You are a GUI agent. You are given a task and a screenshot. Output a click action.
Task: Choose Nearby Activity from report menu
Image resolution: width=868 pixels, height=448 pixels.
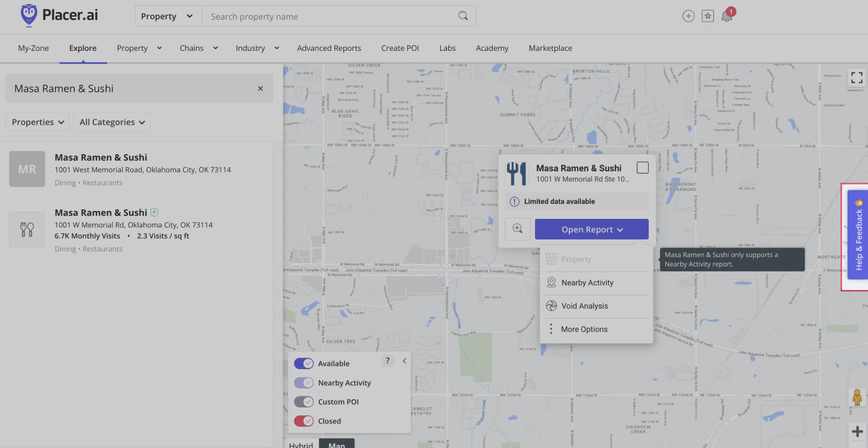[596, 283]
